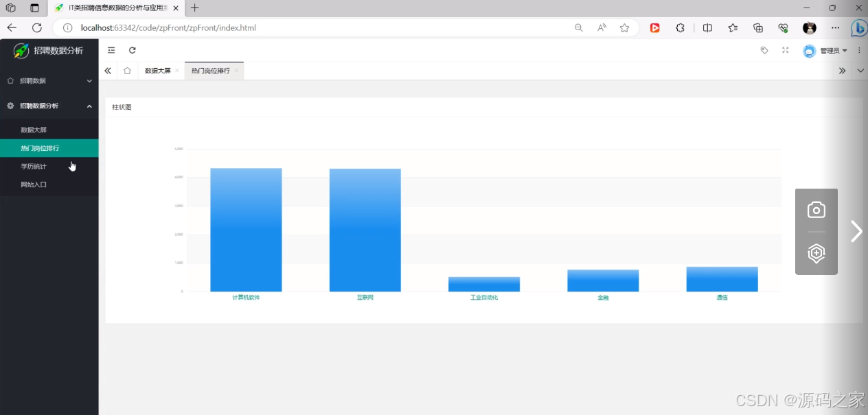The width and height of the screenshot is (868, 415).
Task: Take screenshot with camera overlay button
Action: click(816, 210)
